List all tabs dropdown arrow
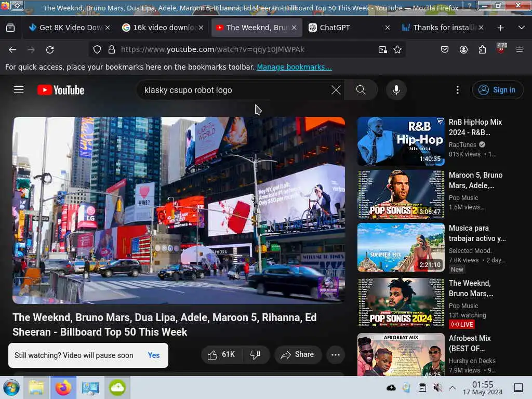 (x=522, y=28)
